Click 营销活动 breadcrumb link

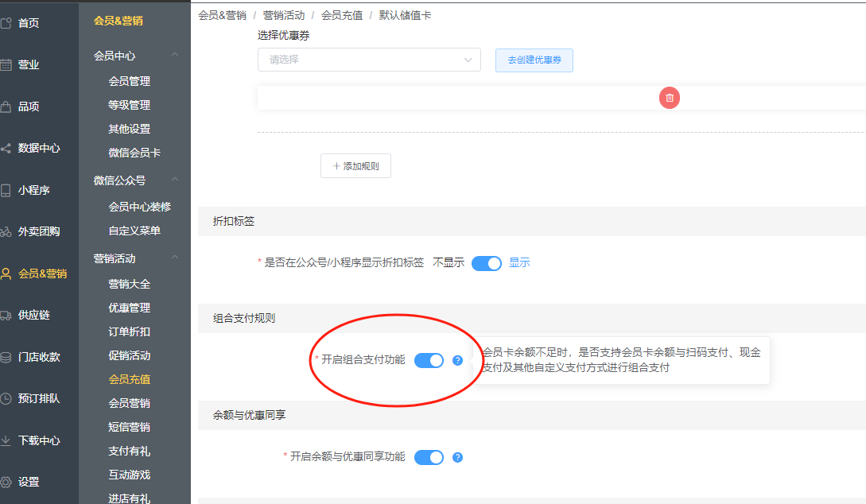tap(284, 15)
